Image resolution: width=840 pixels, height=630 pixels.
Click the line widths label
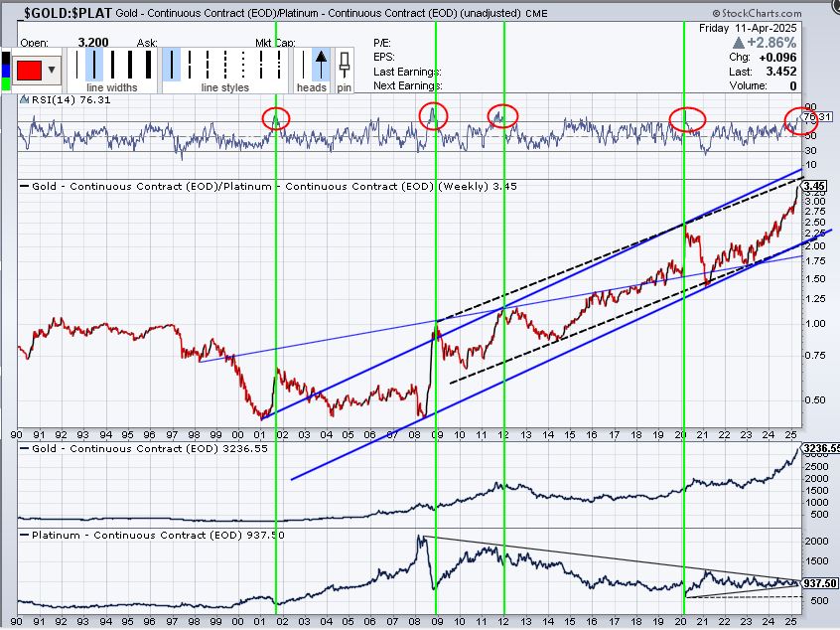(112, 87)
